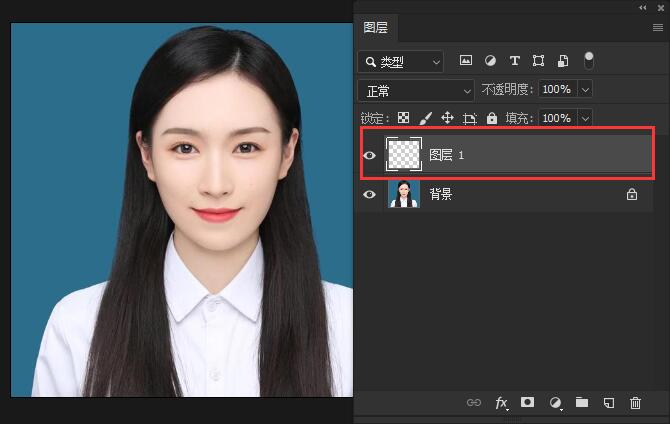The height and width of the screenshot is (424, 670).
Task: Create a new group folder icon
Action: click(x=582, y=402)
